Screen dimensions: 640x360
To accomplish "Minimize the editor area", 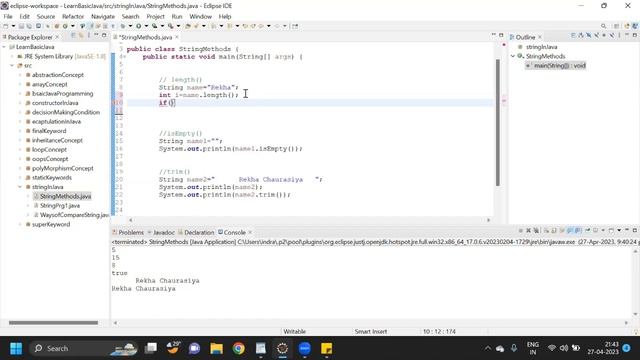I will coord(493,35).
